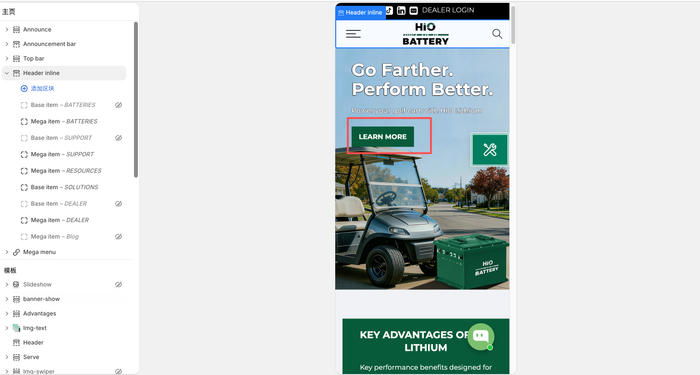Click the Header inline preview label tag
The image size is (700, 375).
(360, 12)
